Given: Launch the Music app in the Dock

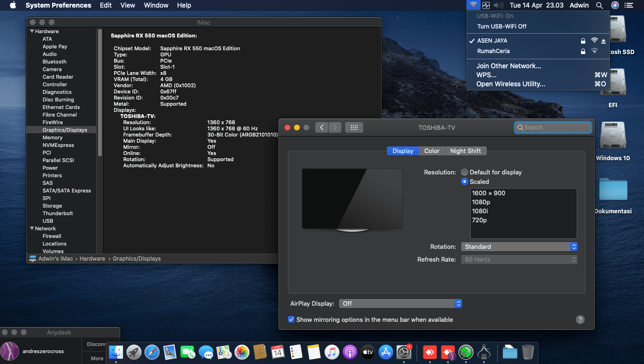Looking at the screenshot, I should pos(332,352).
